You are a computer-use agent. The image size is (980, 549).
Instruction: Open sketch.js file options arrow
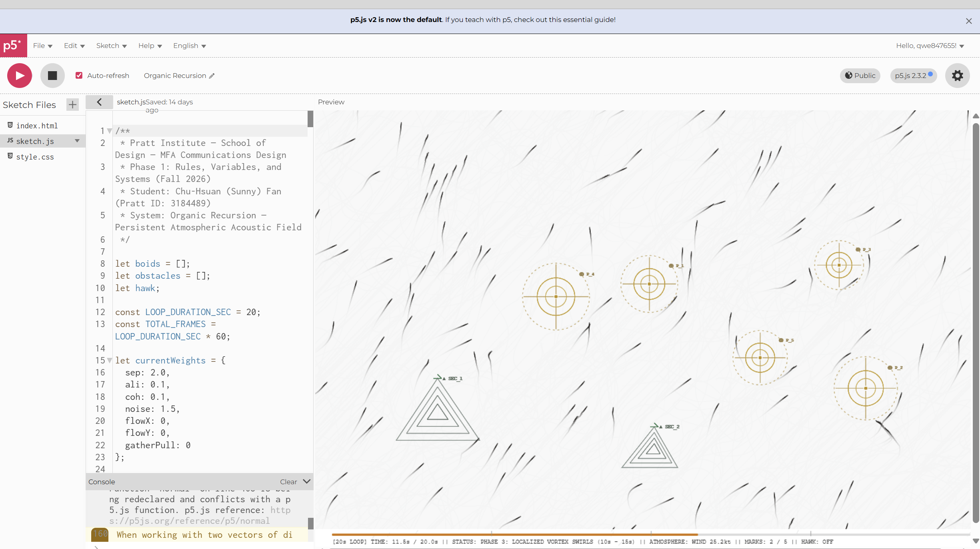coord(77,141)
